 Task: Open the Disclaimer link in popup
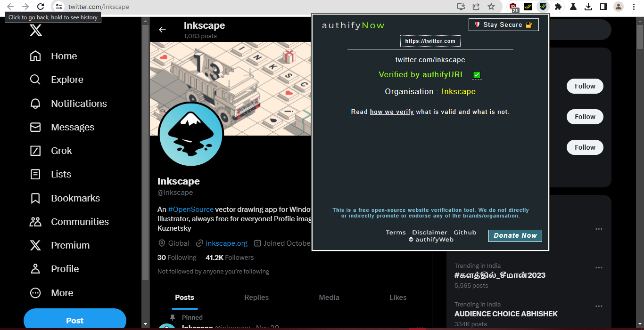(429, 233)
